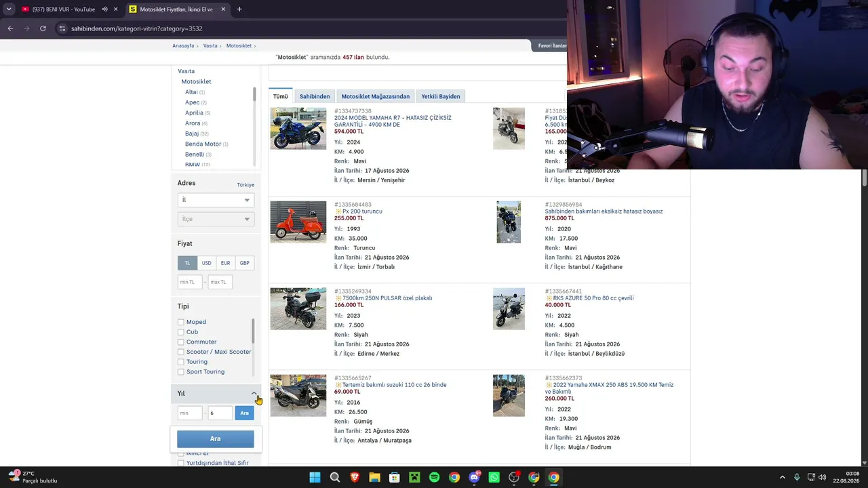Open the blue Yamaha R7 listing thumbnail
This screenshot has width=868, height=488.
click(x=298, y=128)
